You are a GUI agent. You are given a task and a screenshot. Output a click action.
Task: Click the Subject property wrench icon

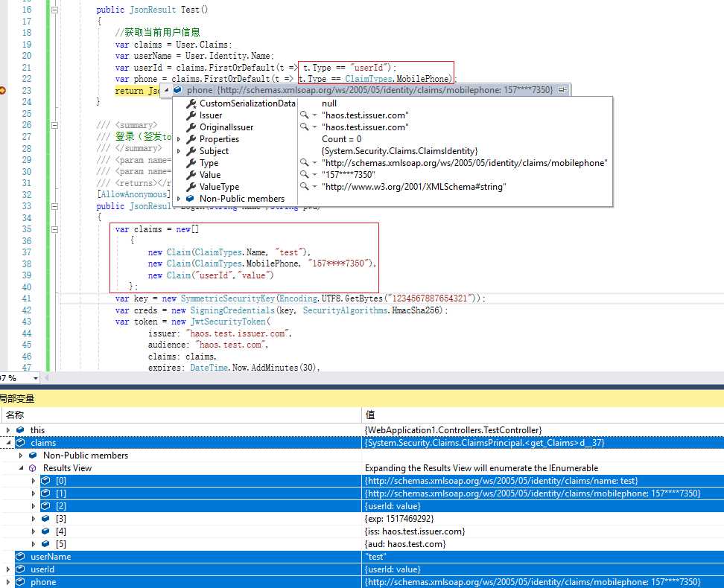point(191,151)
